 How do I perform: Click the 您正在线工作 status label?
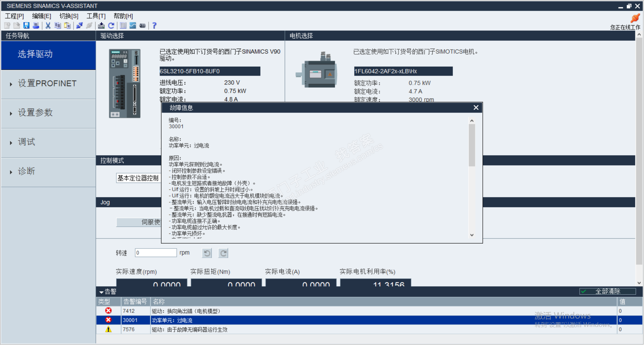tap(625, 27)
